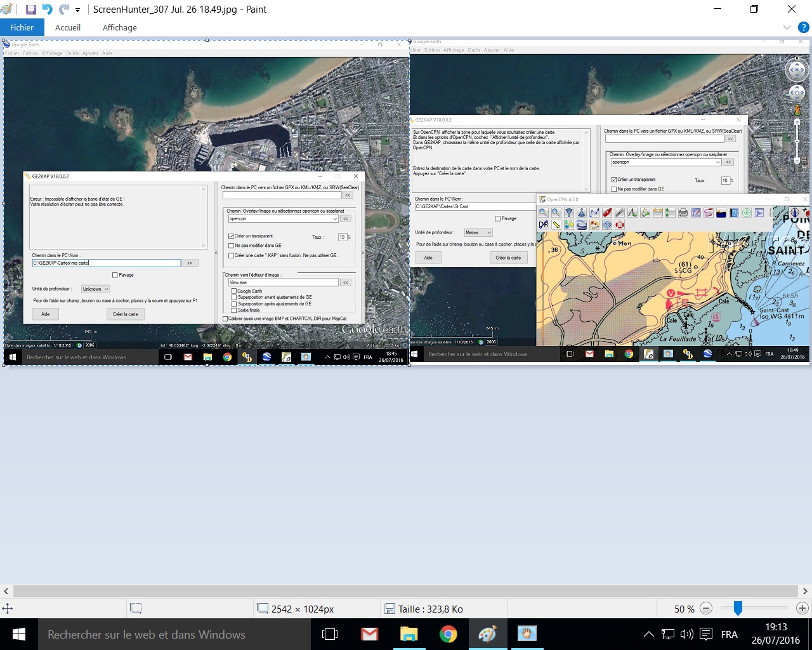Show hidden system tray icons
The height and width of the screenshot is (650, 812).
648,634
